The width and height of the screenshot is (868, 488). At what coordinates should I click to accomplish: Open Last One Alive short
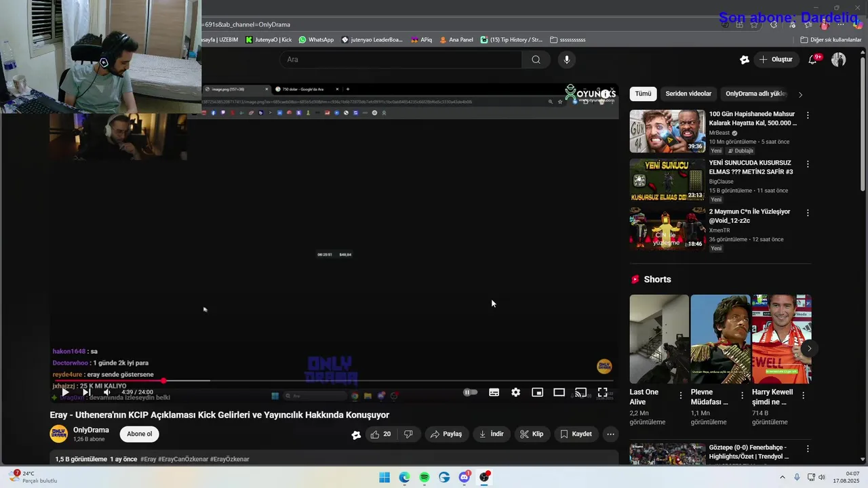click(x=658, y=339)
